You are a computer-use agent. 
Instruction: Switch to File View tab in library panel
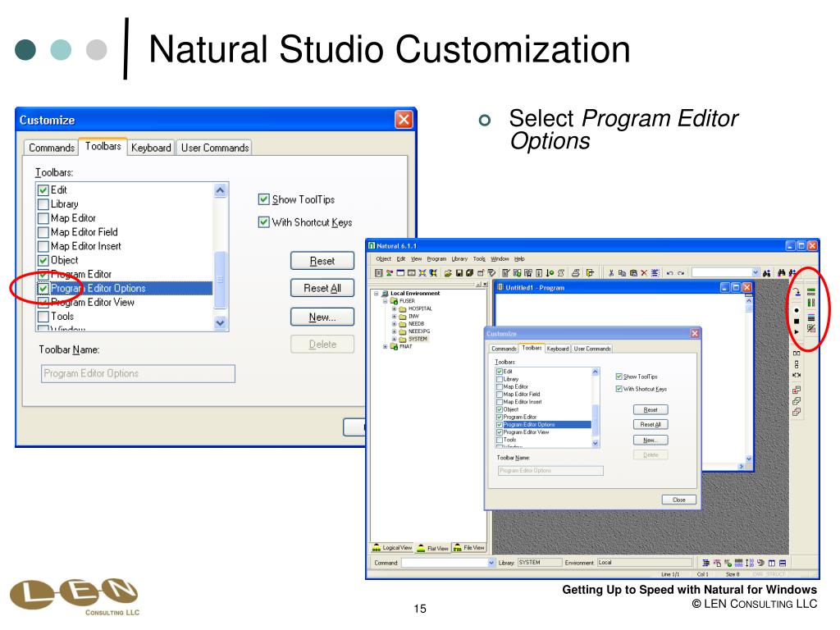coord(468,547)
